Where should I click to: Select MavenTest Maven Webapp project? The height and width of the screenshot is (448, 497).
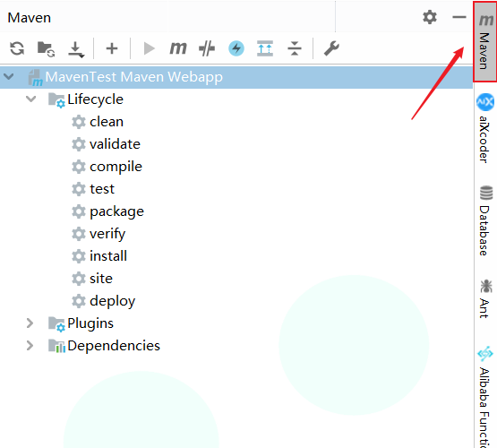[236, 77]
